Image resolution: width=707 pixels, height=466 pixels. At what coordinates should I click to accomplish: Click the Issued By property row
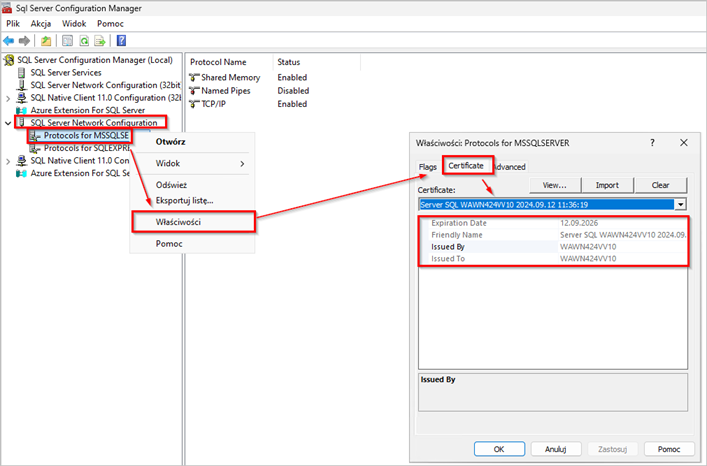coord(553,247)
